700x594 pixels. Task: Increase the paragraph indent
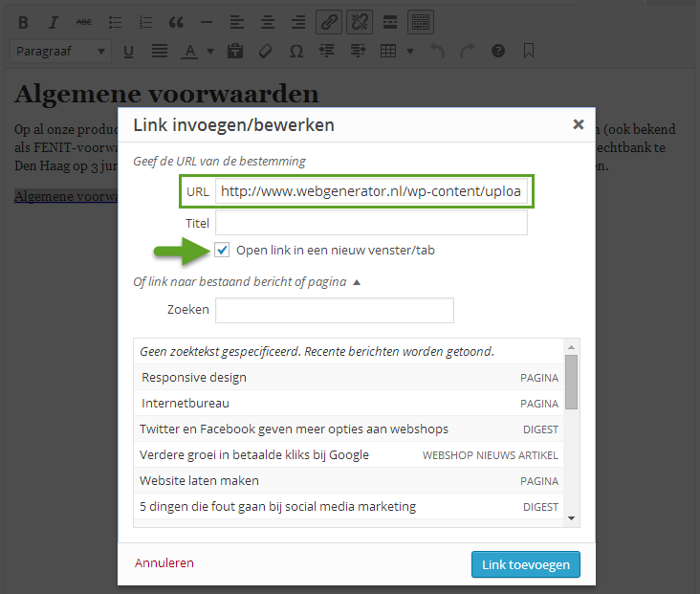pos(358,51)
